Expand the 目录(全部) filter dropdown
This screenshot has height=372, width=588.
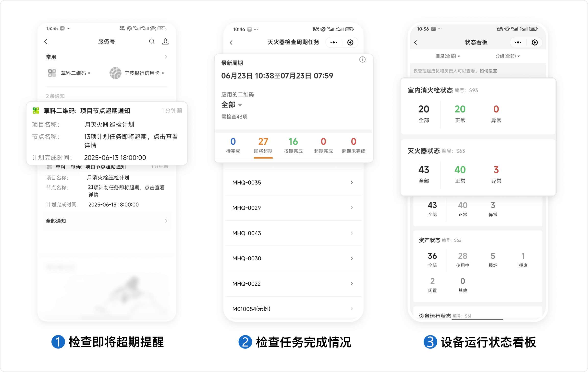click(x=448, y=56)
